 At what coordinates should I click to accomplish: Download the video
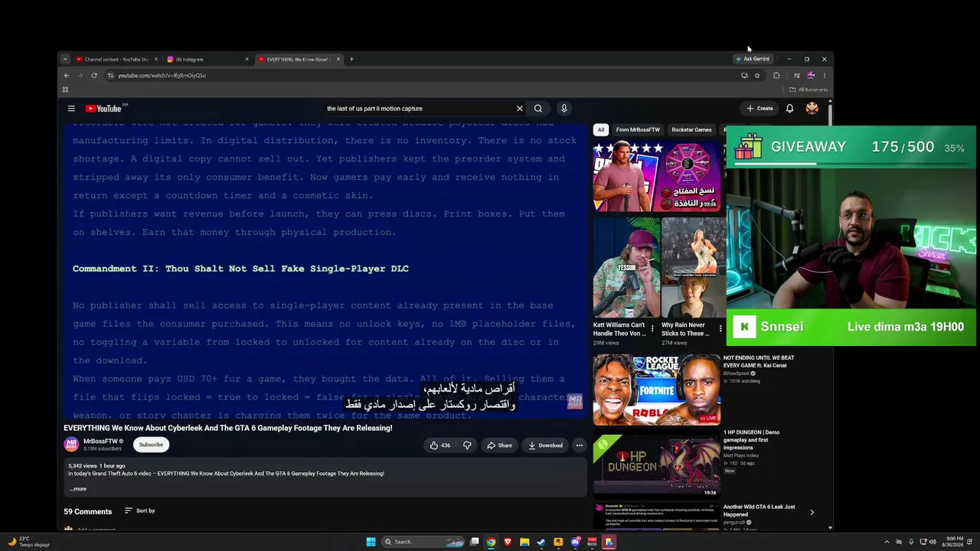pyautogui.click(x=545, y=445)
